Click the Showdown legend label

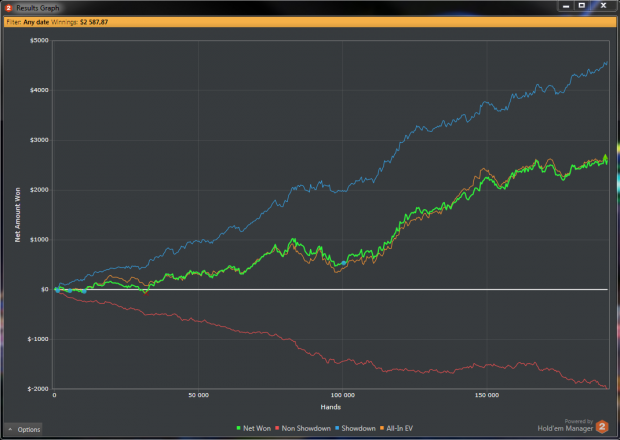358,428
